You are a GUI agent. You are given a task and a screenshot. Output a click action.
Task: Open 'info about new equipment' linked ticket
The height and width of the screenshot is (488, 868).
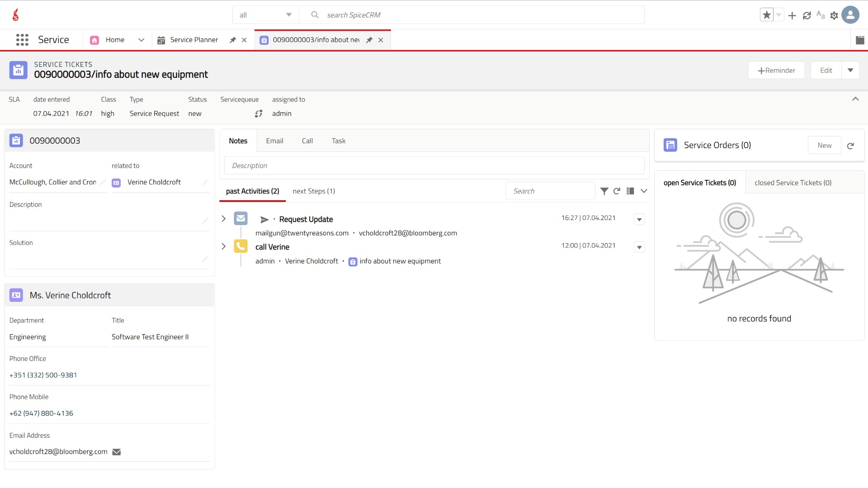point(400,261)
